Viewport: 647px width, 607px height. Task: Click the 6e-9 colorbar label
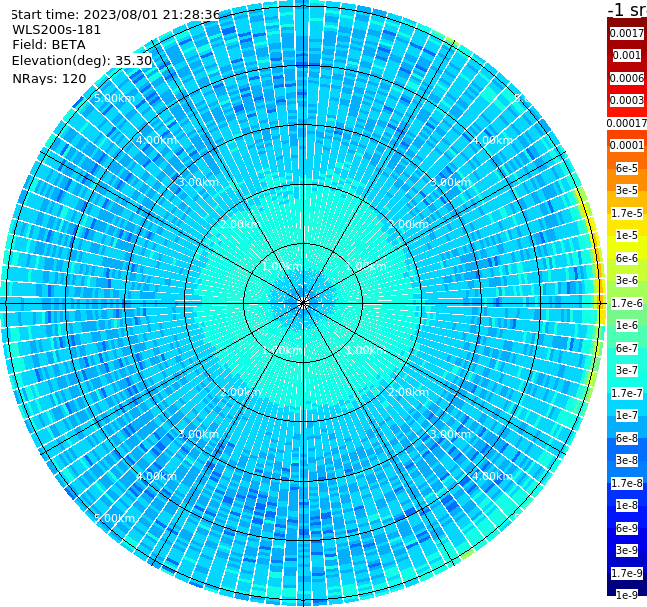627,528
